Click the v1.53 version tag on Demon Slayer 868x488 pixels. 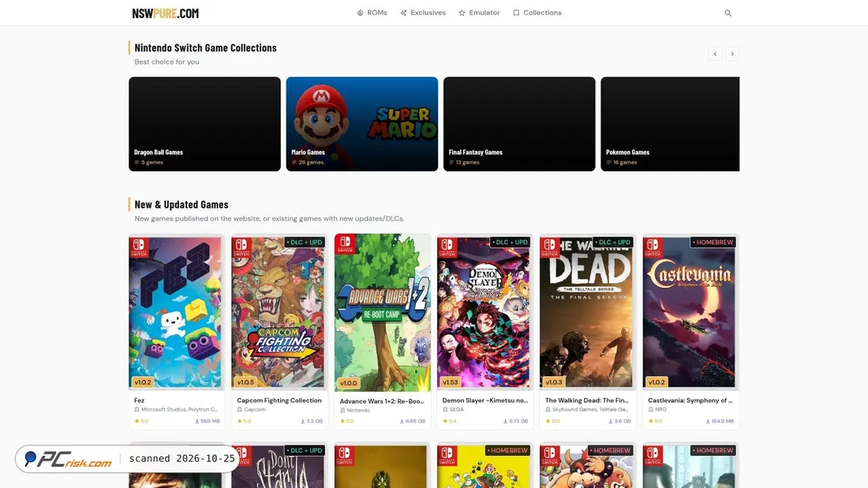pos(450,382)
